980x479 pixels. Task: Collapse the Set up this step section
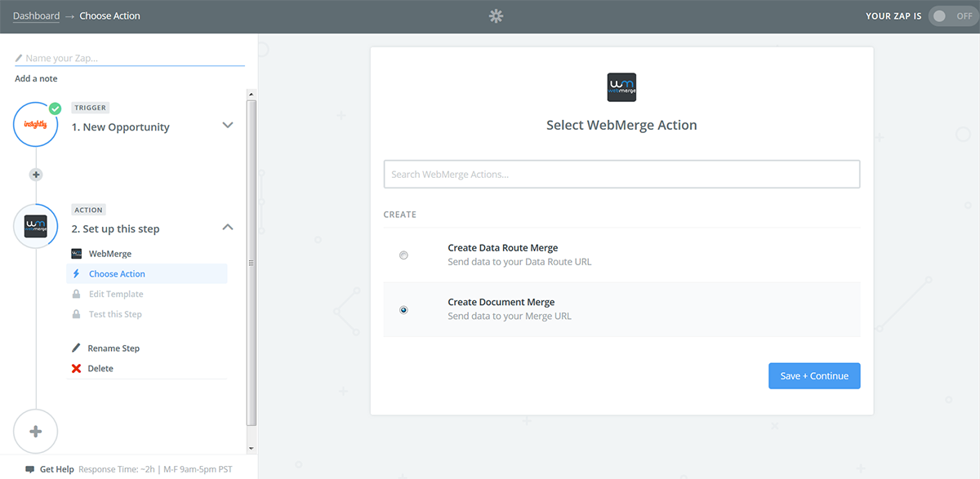pyautogui.click(x=228, y=227)
